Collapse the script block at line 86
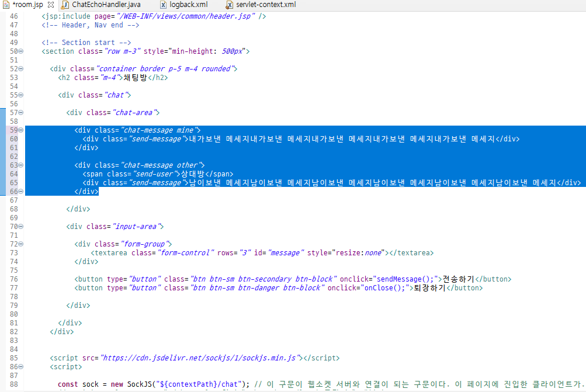This screenshot has width=586, height=392. pyautogui.click(x=21, y=367)
